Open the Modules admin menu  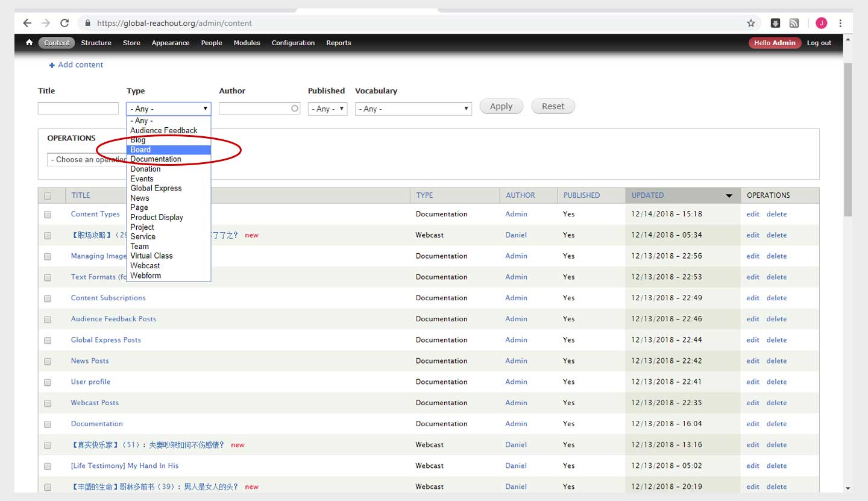tap(247, 43)
